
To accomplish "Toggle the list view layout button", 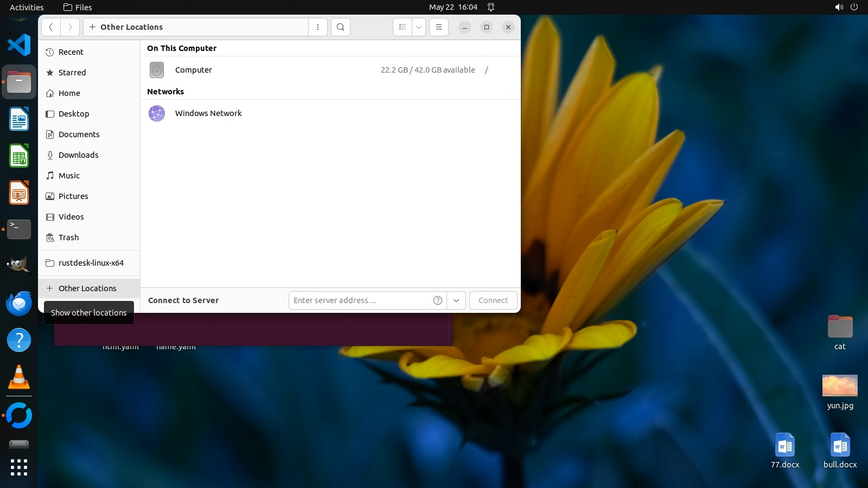I will tap(403, 27).
